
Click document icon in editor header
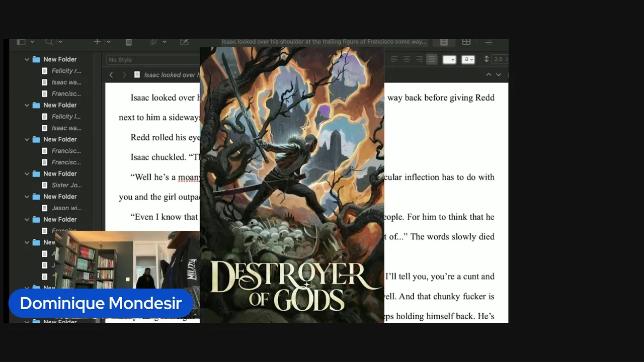pyautogui.click(x=137, y=74)
